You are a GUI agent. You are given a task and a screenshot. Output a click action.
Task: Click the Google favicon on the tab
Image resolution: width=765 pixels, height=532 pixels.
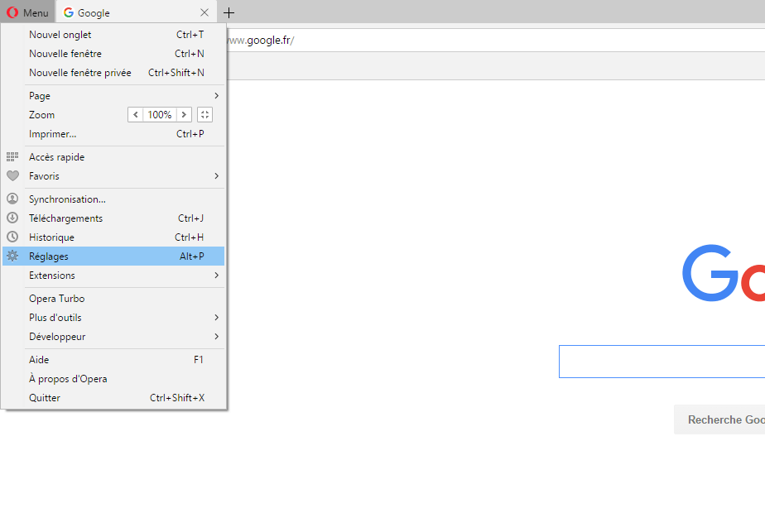[69, 12]
